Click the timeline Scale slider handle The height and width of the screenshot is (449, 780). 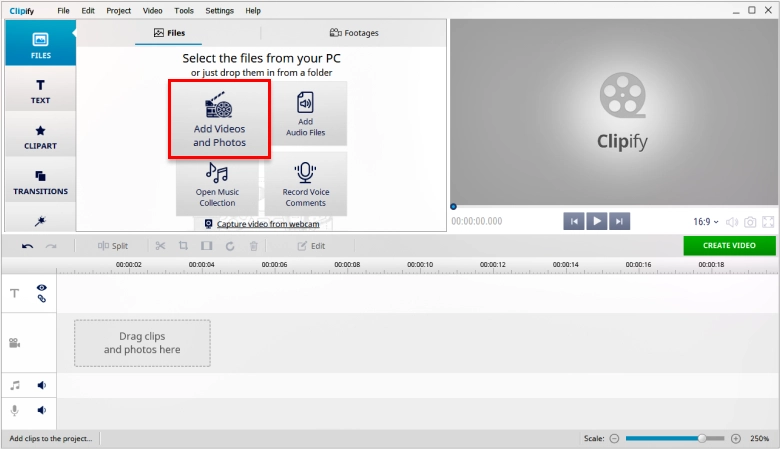[x=702, y=438]
